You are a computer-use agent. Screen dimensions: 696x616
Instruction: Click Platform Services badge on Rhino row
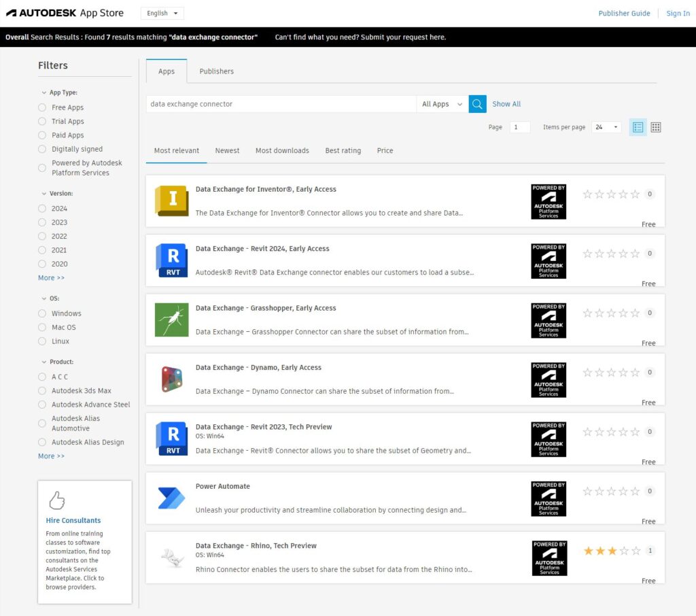point(549,558)
